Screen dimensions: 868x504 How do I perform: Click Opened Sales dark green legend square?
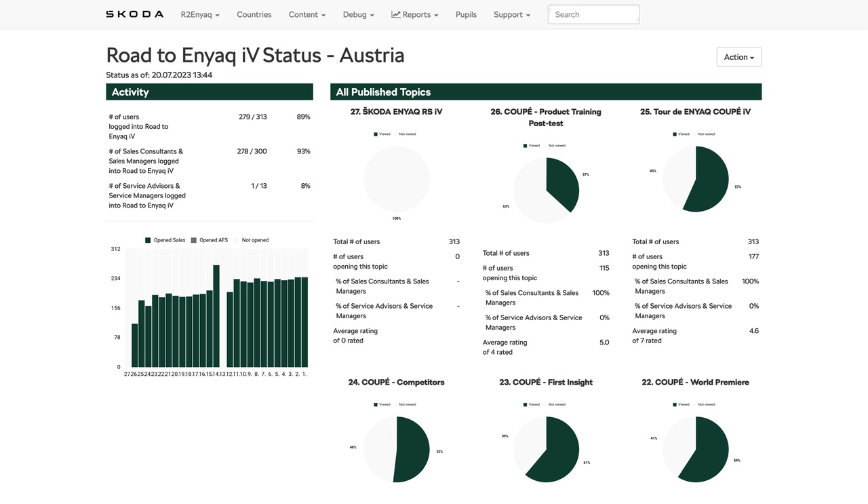[149, 240]
